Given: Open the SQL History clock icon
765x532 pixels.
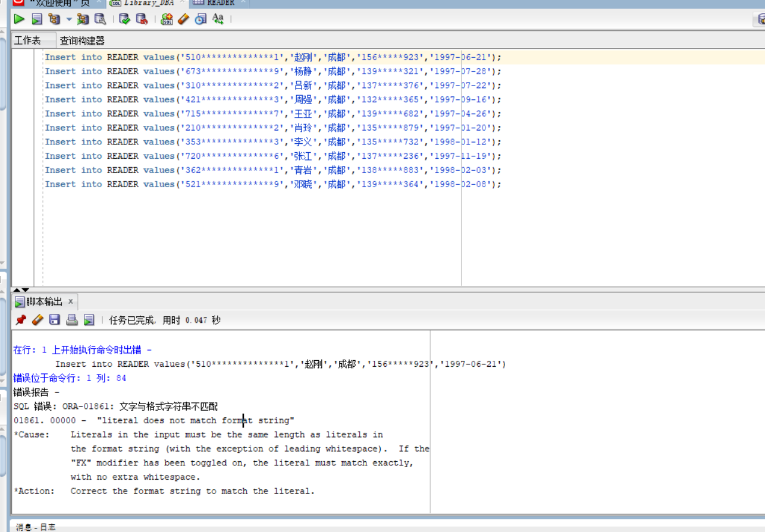Looking at the screenshot, I should [x=200, y=19].
